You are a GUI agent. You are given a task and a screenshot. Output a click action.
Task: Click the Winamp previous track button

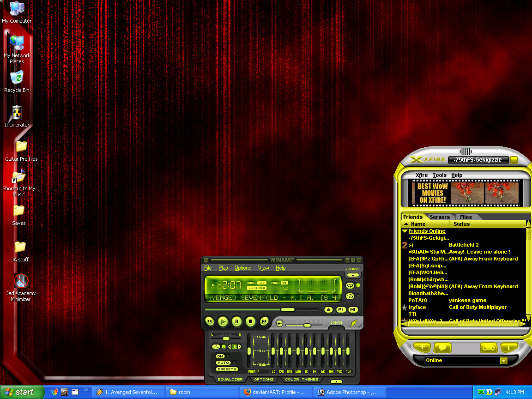coord(210,321)
